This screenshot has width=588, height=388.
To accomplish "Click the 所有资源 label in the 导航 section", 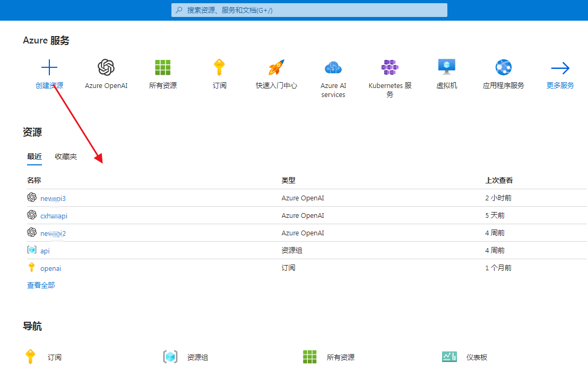I will point(341,357).
